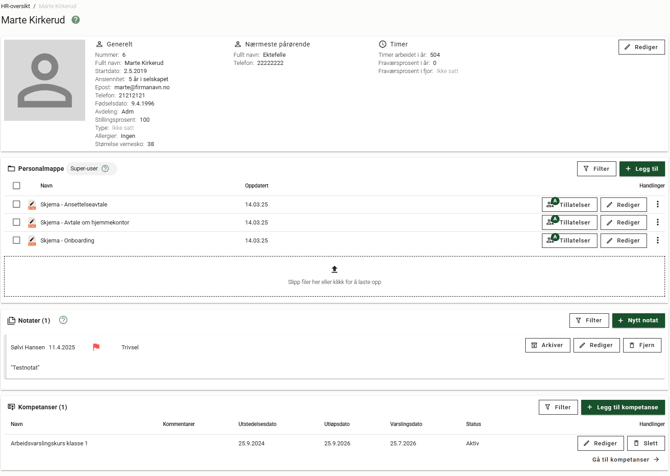Check the box for Skjema - Ansettelsesavtale
The height and width of the screenshot is (476, 670).
pyautogui.click(x=16, y=205)
